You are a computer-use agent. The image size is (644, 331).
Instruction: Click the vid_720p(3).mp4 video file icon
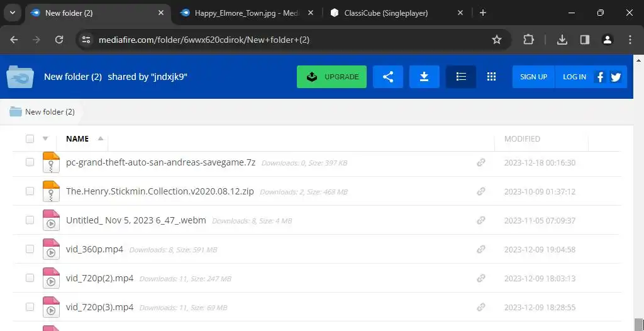click(51, 307)
